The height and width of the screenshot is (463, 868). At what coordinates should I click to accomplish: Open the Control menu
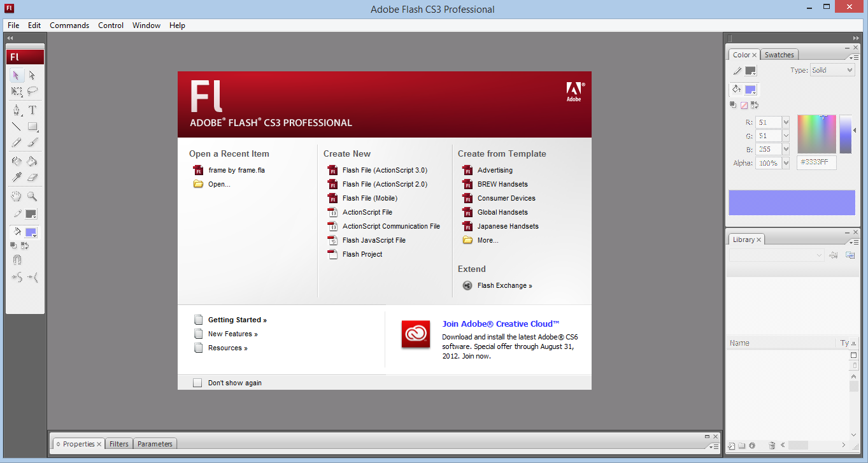(111, 25)
